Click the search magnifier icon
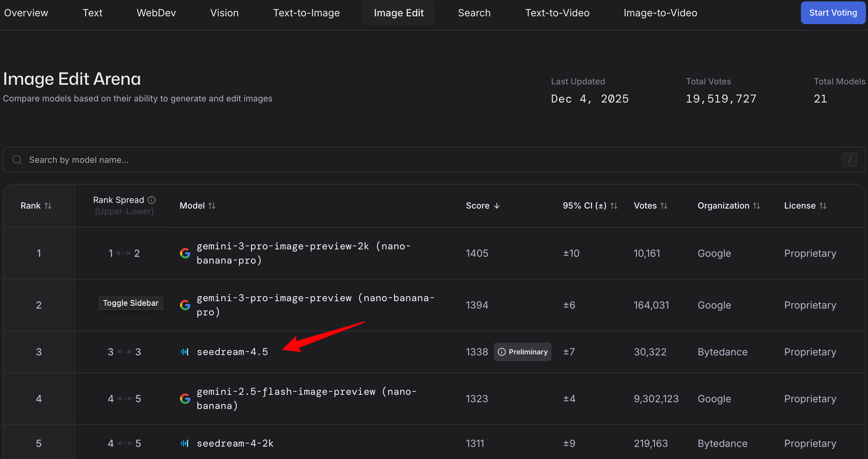Screen dimensions: 868x459 (17, 160)
